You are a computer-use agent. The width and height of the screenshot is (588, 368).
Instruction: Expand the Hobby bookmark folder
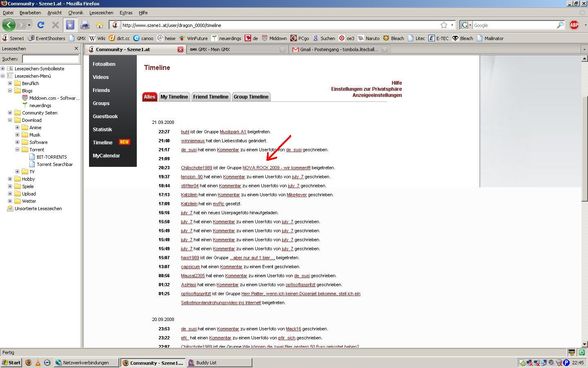tap(10, 179)
